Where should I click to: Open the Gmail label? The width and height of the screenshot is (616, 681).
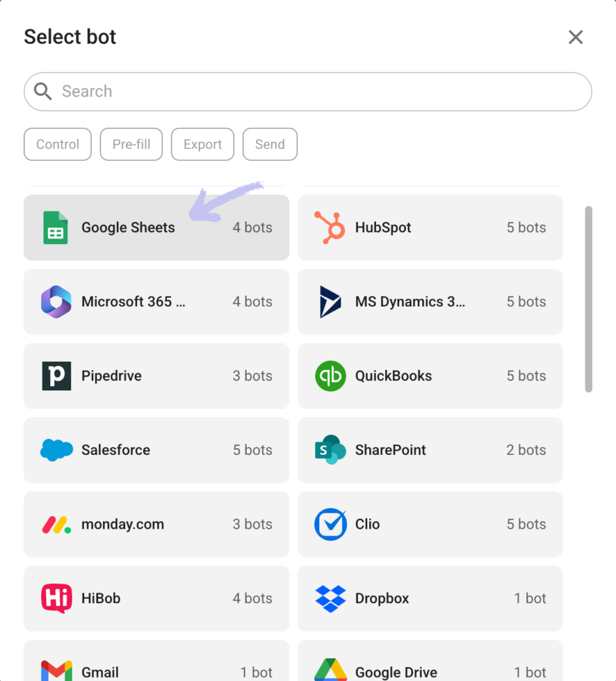tap(100, 672)
